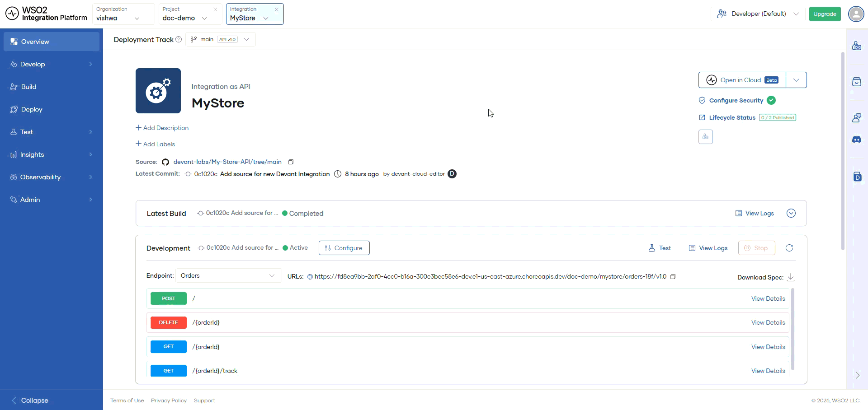
Task: Click the endpoint list scrollbar
Action: (x=793, y=329)
